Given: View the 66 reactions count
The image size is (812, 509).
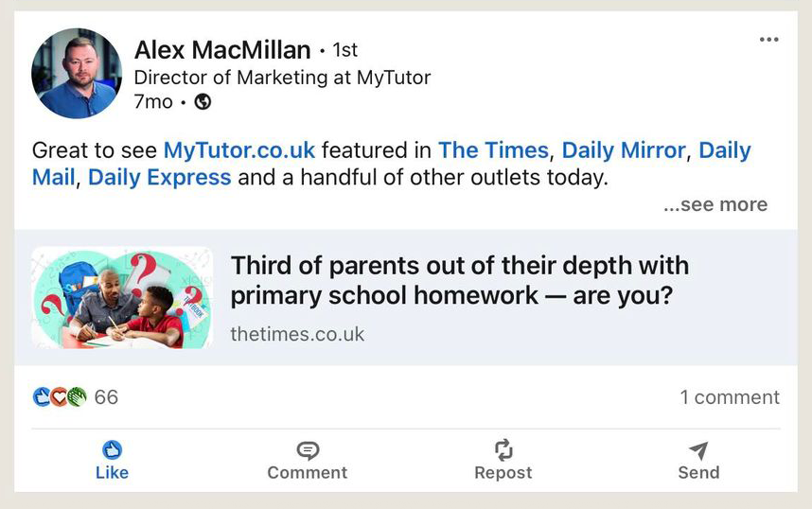Looking at the screenshot, I should click(106, 397).
